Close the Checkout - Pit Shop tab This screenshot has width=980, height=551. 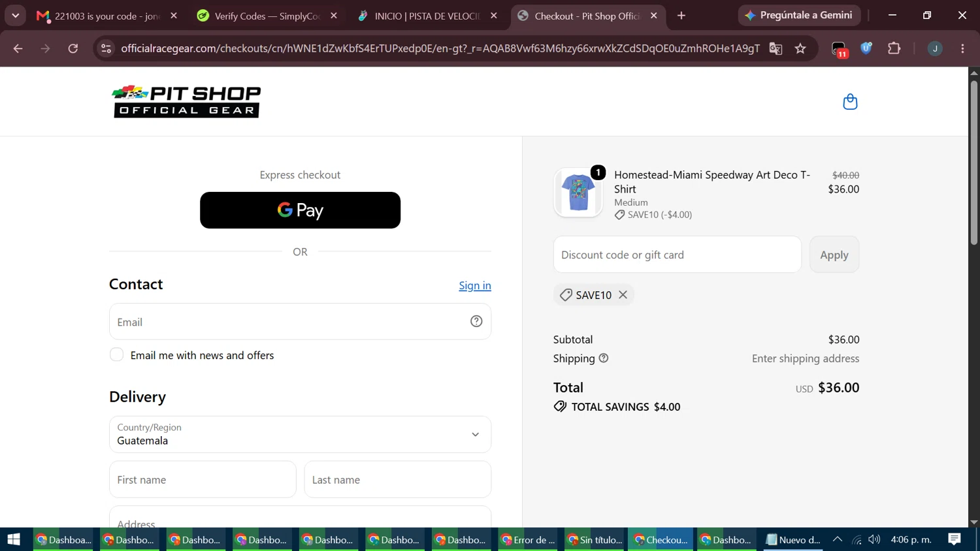click(x=654, y=16)
